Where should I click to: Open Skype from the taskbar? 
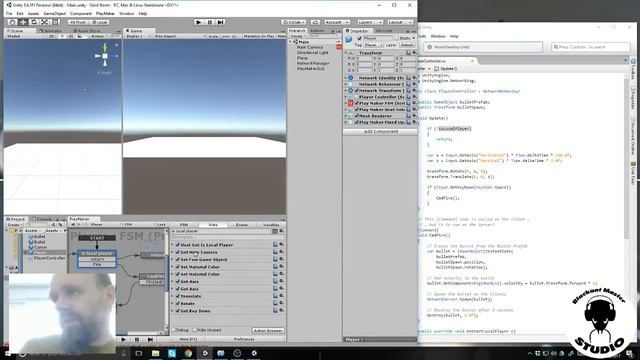pyautogui.click(x=172, y=353)
